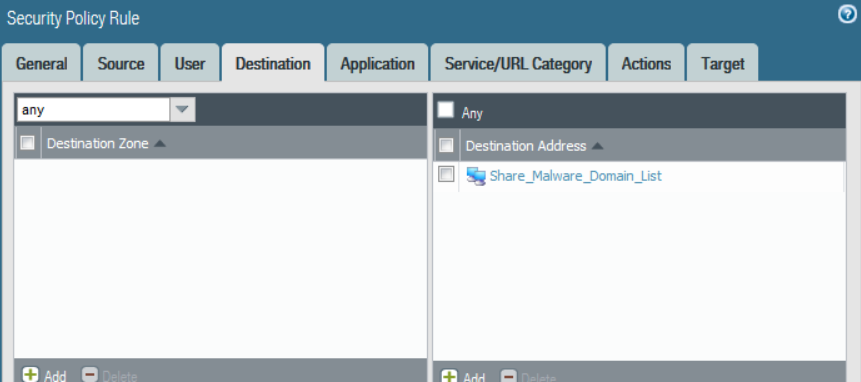861x382 pixels.
Task: Open the zone type dropdown arrow
Action: [182, 110]
